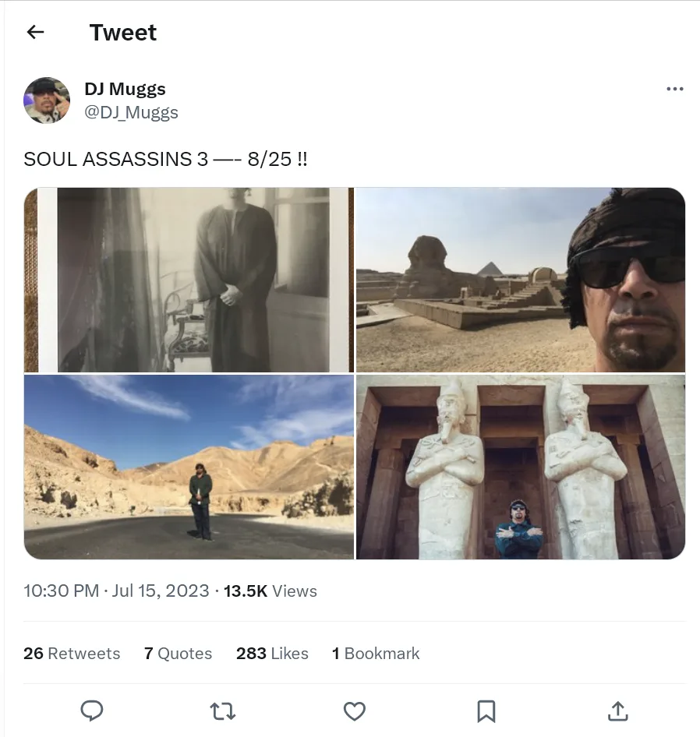Bookmark the tweet with the ribbon icon

pyautogui.click(x=486, y=711)
